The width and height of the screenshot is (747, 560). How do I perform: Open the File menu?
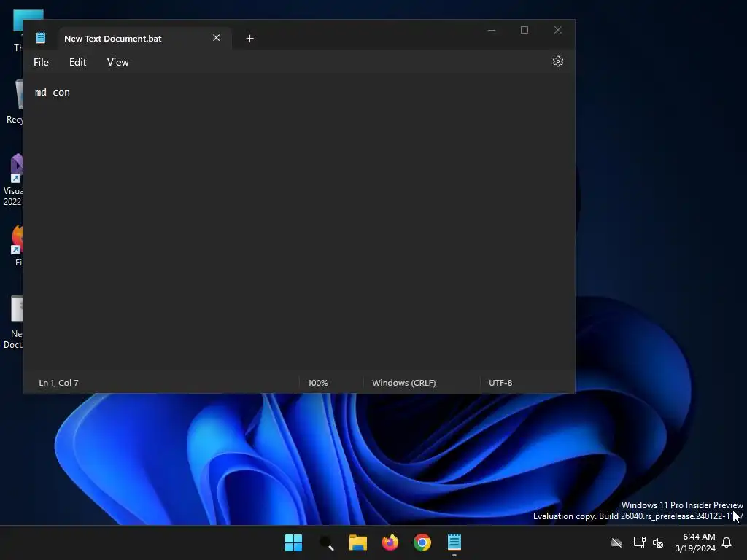click(41, 62)
